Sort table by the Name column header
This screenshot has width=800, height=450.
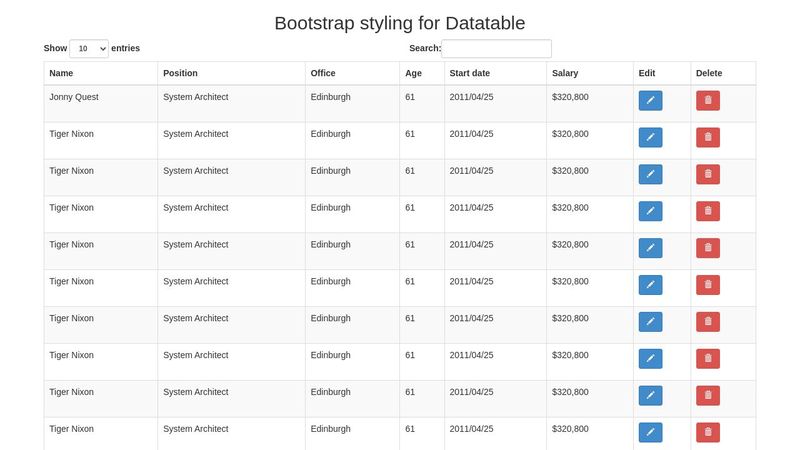pyautogui.click(x=61, y=73)
